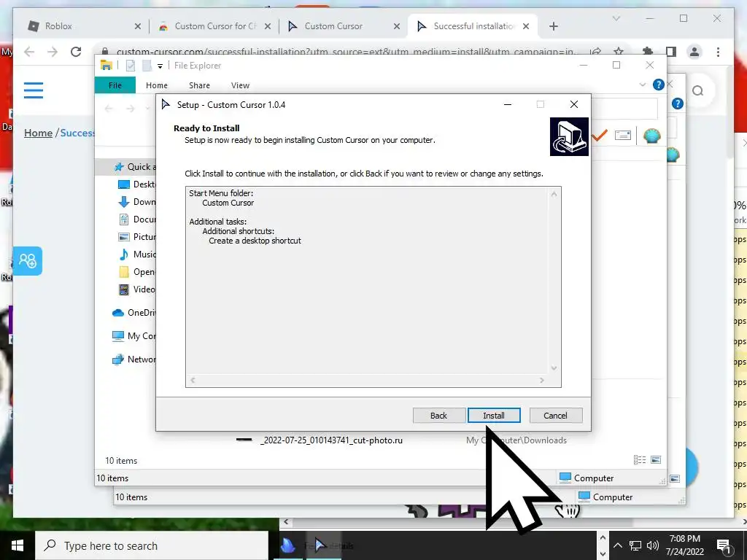
Task: Open the View ribbon tab in File Explorer
Action: pos(240,85)
